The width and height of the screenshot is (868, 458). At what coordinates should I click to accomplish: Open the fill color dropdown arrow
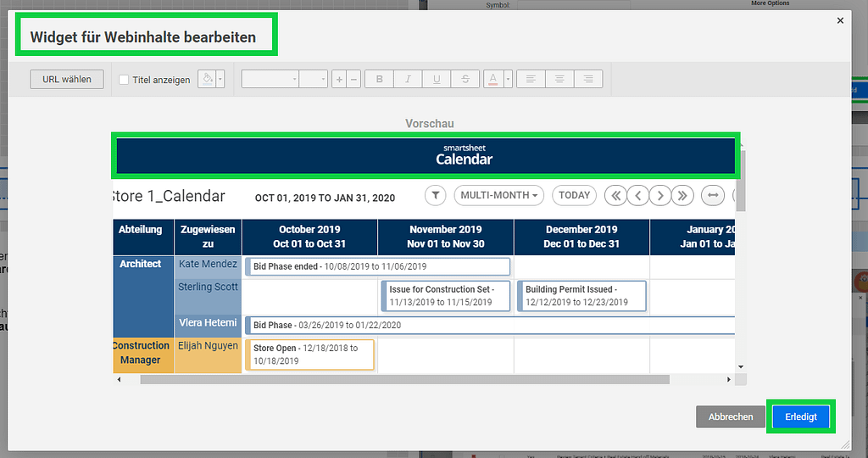click(x=220, y=79)
